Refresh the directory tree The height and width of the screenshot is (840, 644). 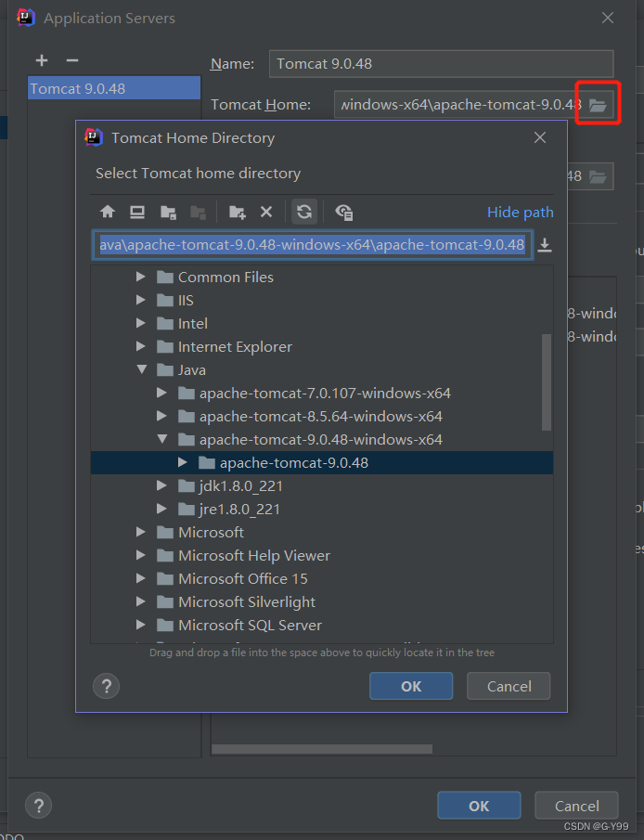(304, 212)
